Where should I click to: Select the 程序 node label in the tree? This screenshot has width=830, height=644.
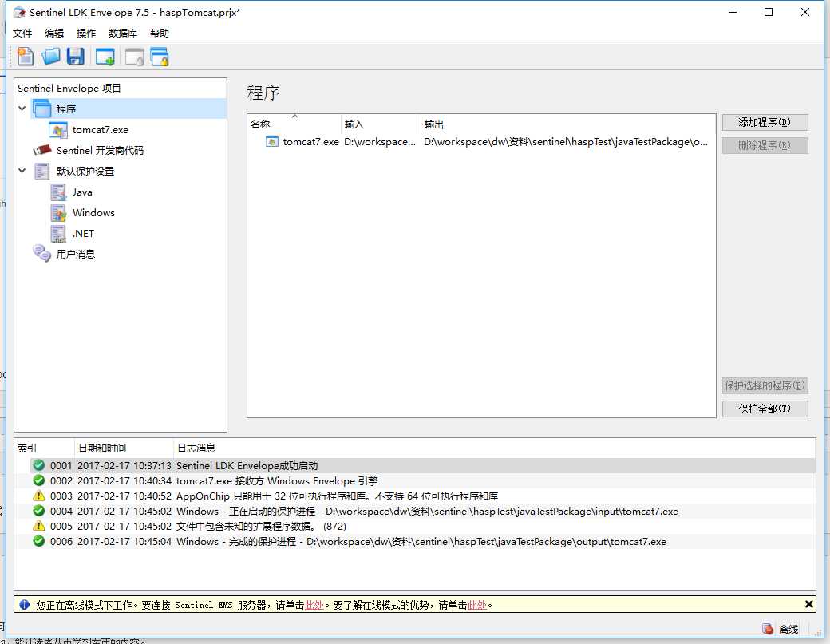pos(66,109)
